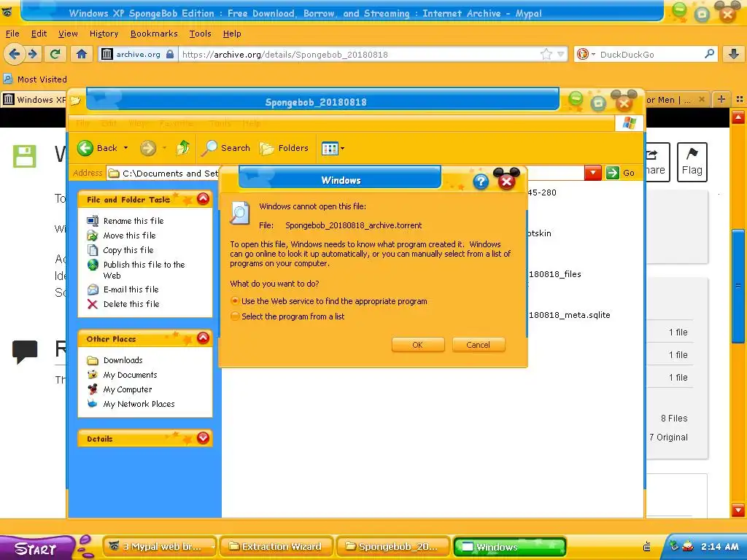Screen dimensions: 747x560
Task: Click the browser URL address field
Action: 360,54
